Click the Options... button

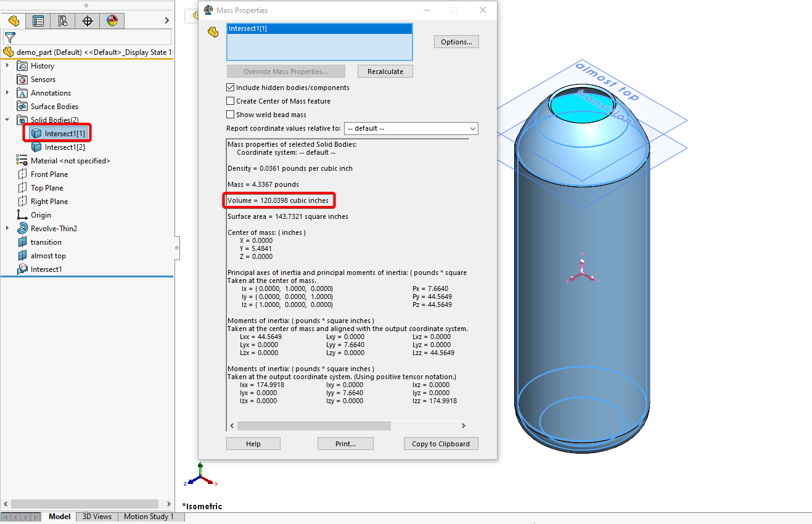pyautogui.click(x=456, y=42)
